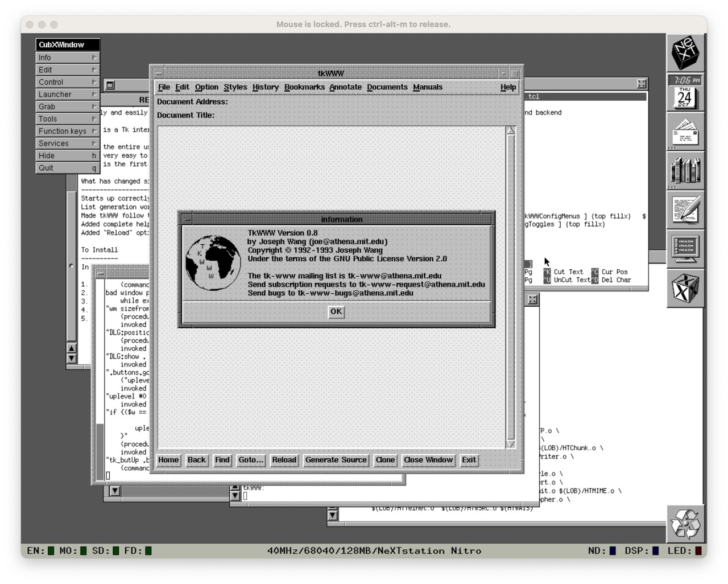Screen dimensions: 728x584
Task: Click the CubXWindow menu title
Action: [68, 44]
